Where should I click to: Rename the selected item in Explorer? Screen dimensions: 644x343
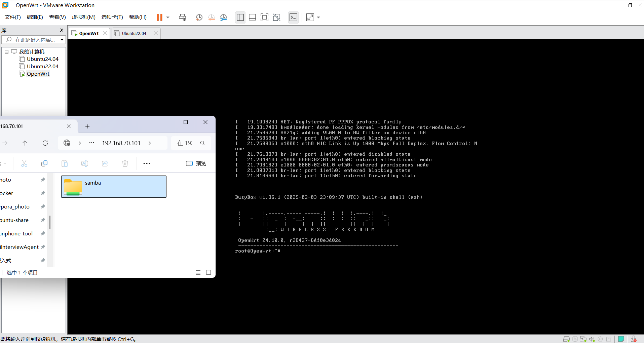click(85, 163)
